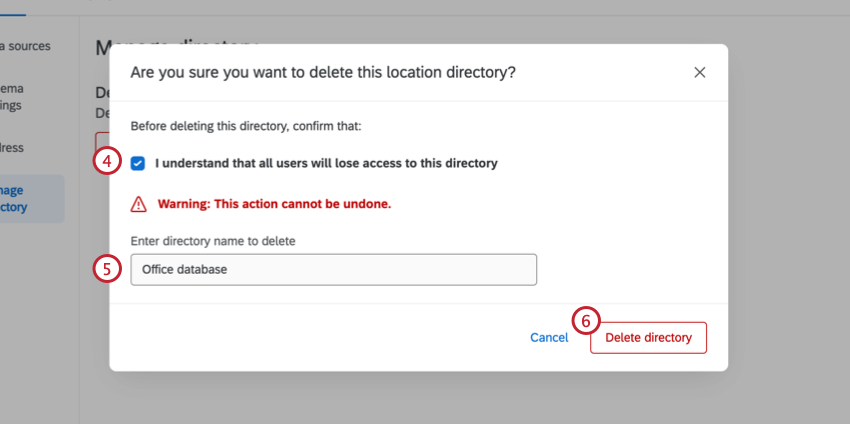Click the red outlined button behind dialog
The height and width of the screenshot is (424, 850).
click(101, 141)
